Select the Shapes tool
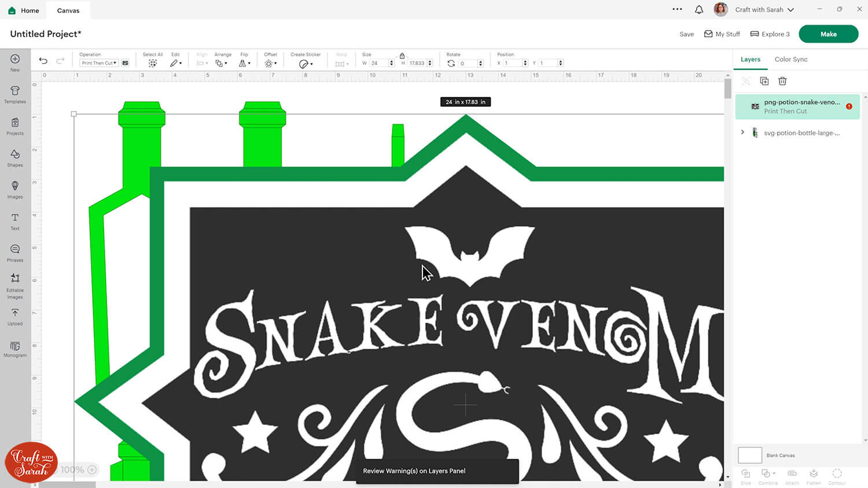The width and height of the screenshot is (868, 488). coord(15,157)
